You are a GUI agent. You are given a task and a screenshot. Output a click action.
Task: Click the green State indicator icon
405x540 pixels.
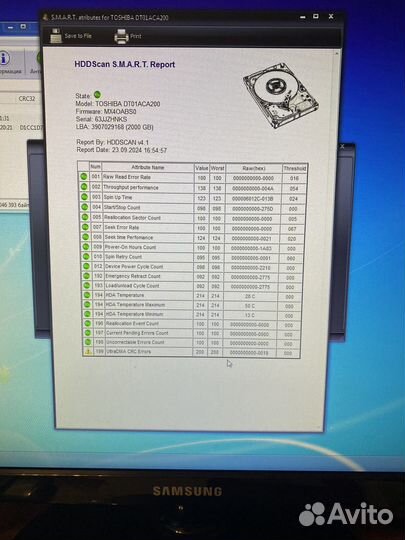pyautogui.click(x=97, y=94)
